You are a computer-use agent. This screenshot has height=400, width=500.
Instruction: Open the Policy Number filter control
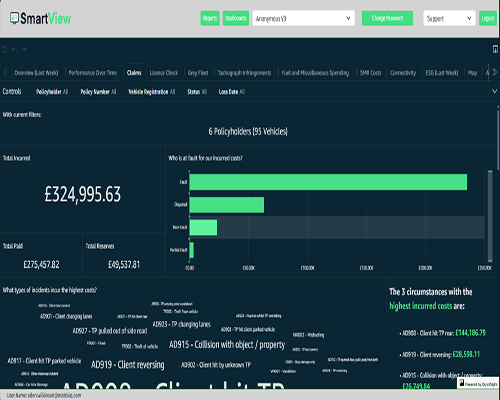(98, 92)
